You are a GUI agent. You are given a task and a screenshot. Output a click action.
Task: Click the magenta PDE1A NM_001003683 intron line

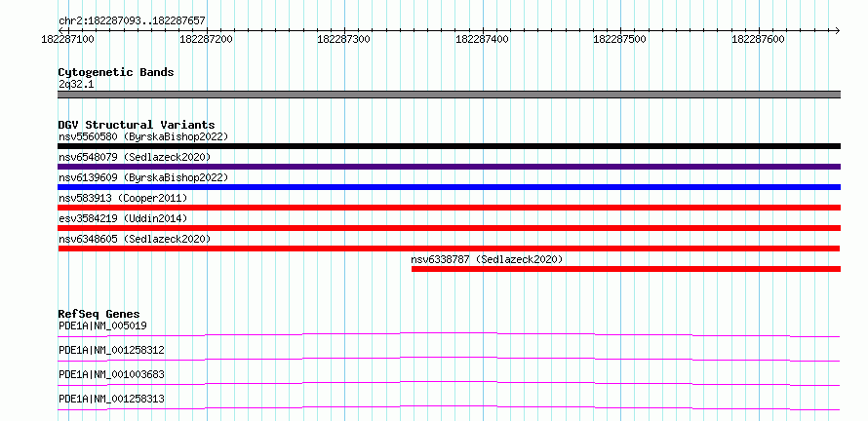449,383
